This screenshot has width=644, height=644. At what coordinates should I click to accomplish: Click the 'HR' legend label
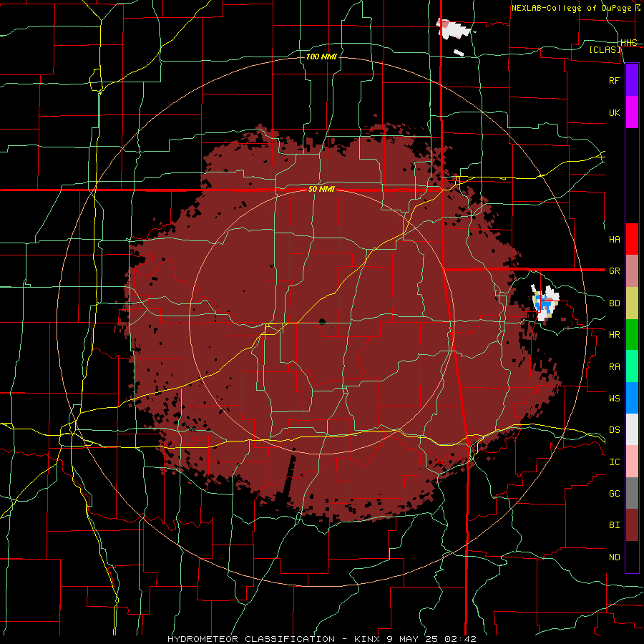[x=614, y=335]
